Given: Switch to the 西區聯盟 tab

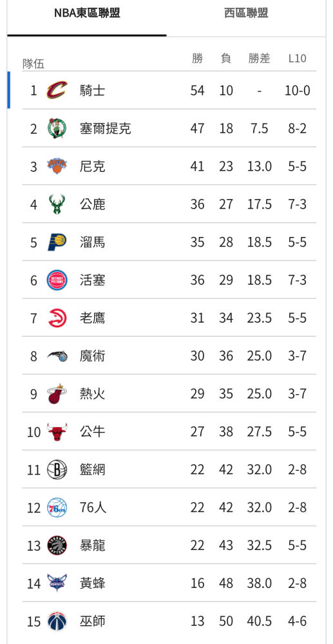Looking at the screenshot, I should click(x=246, y=13).
